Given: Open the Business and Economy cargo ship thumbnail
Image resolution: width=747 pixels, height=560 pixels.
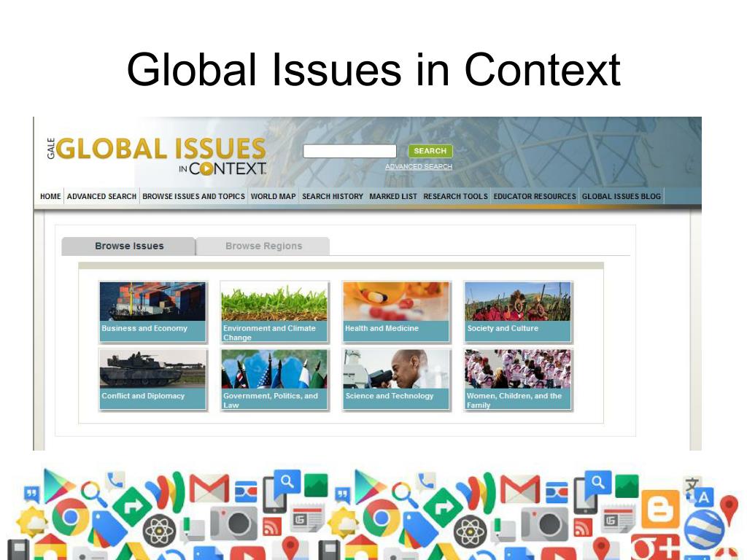Looking at the screenshot, I should pos(152,301).
